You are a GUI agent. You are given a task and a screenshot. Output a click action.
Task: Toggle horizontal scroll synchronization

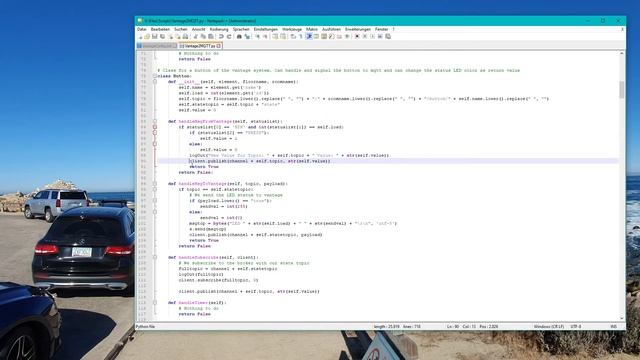pos(283,36)
